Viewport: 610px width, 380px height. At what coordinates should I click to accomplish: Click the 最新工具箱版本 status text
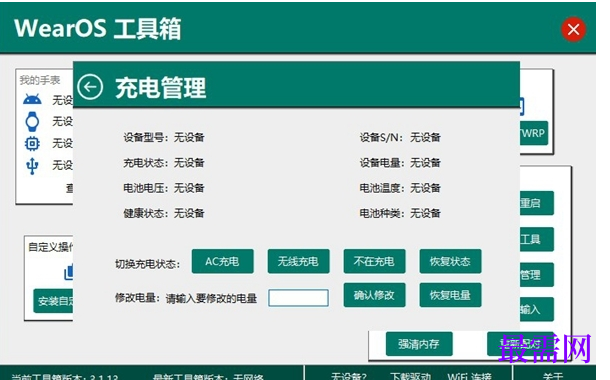(x=208, y=377)
